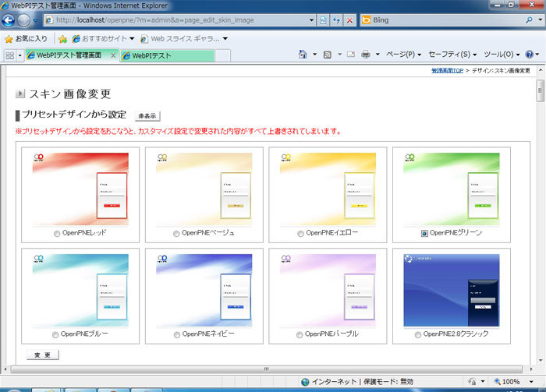Expand the address bar history dropdown
Screen dimensions: 546x392
[x=311, y=20]
